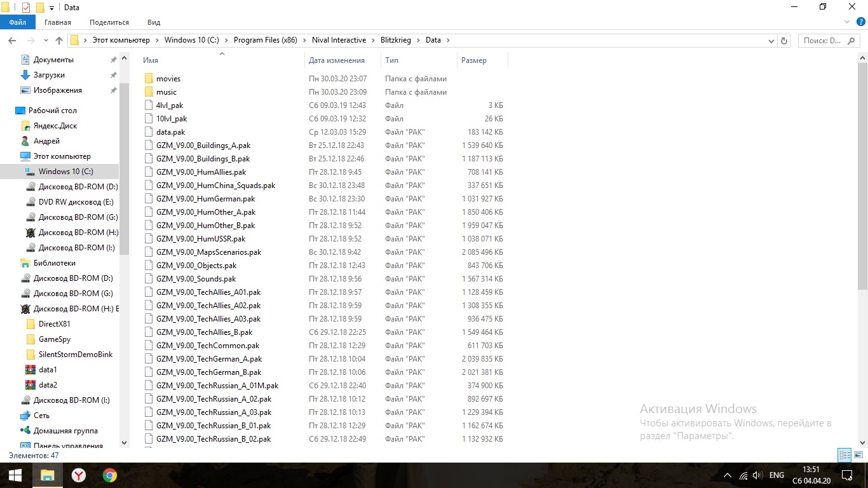Select data2 archive in navigation pane
Viewport: 868px width, 488px height.
[x=48, y=385]
